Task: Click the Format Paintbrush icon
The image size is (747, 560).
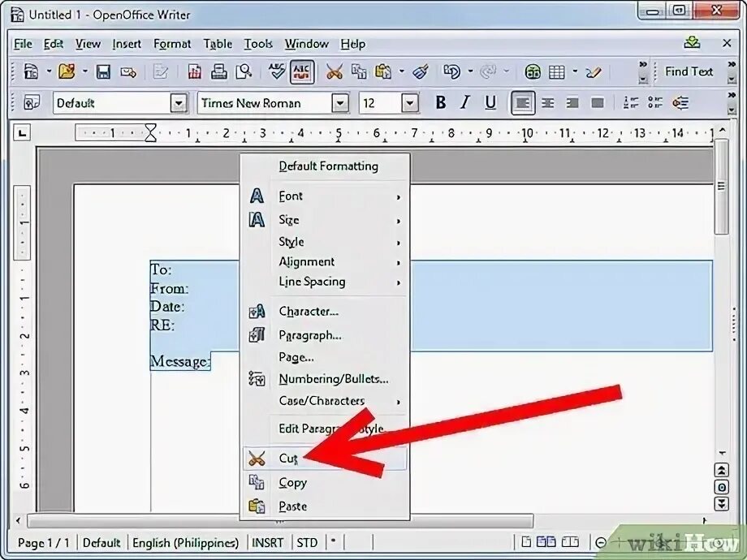Action: (x=421, y=71)
